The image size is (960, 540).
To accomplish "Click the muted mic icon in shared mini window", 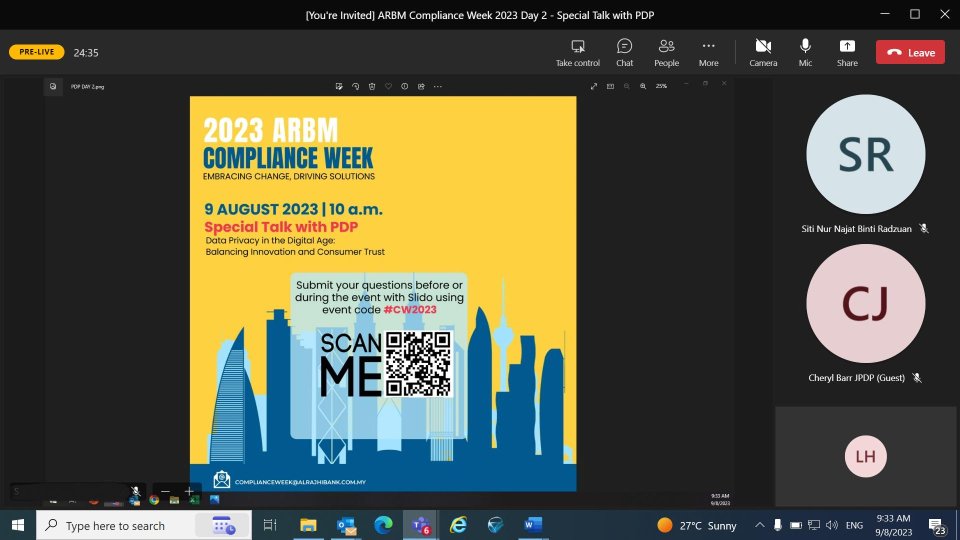I will click(x=136, y=491).
